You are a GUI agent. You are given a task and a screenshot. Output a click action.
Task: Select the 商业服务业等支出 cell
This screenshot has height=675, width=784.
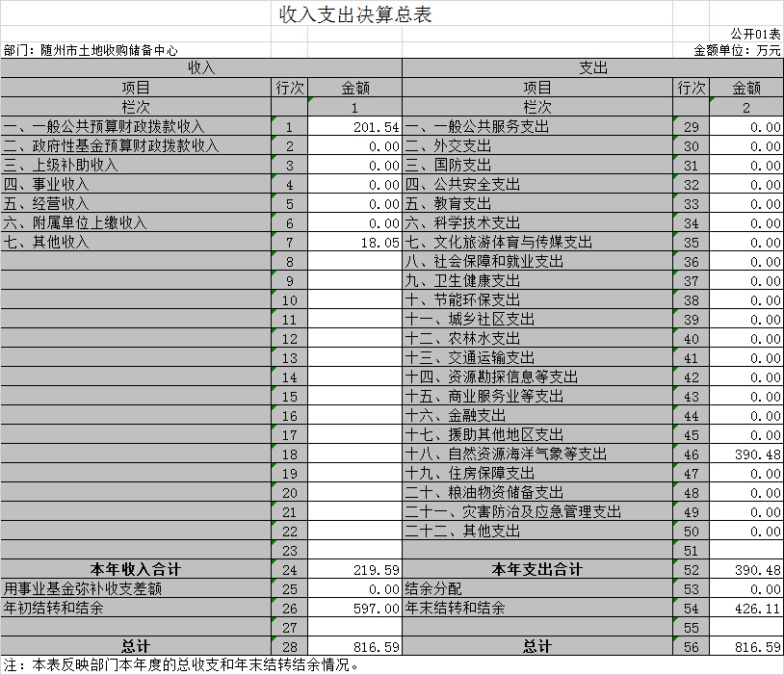(x=537, y=396)
